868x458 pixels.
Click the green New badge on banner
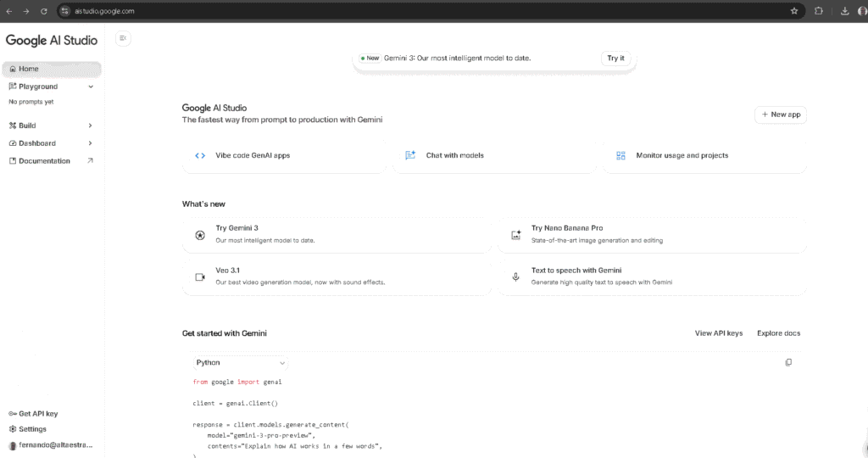(370, 59)
